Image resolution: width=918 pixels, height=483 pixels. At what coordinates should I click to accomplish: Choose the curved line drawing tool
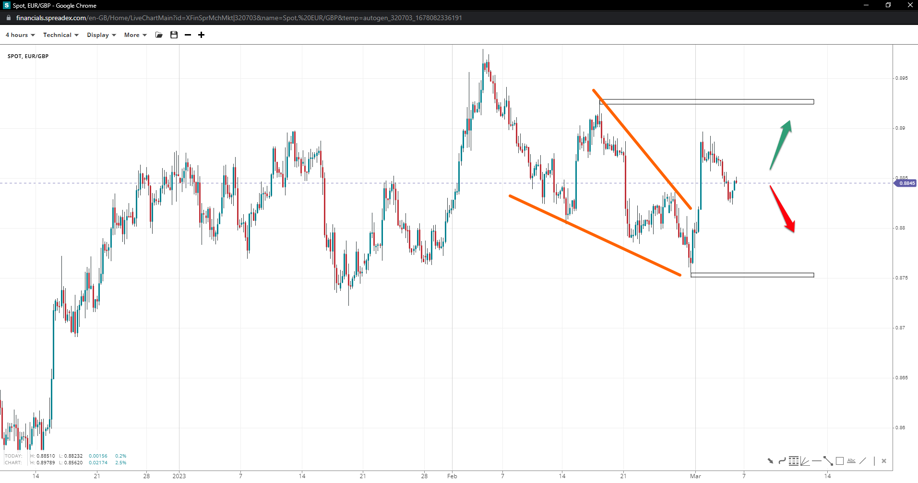tap(781, 461)
